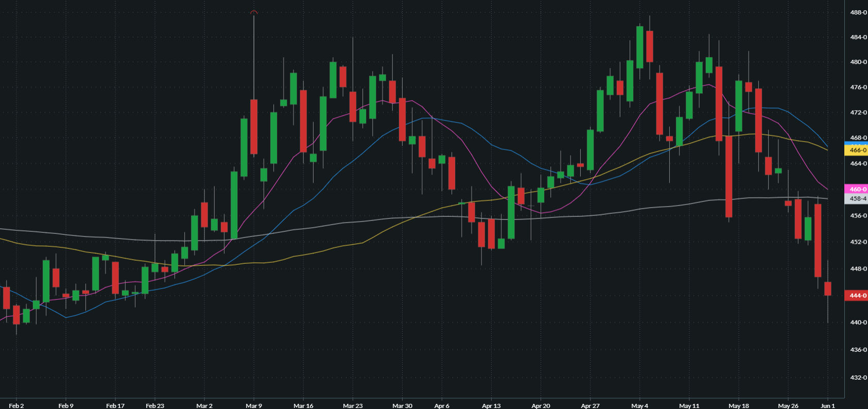Click the 464-0 price axis label
This screenshot has width=868, height=409.
pyautogui.click(x=858, y=163)
